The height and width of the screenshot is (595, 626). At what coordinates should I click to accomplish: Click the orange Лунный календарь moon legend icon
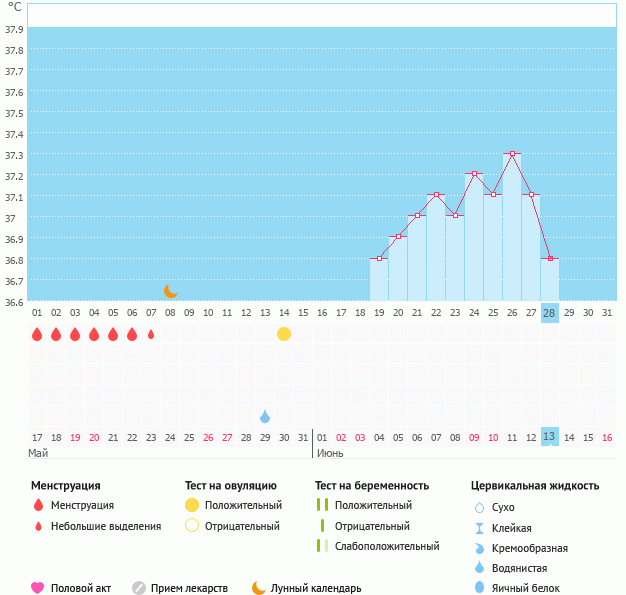coord(259,588)
